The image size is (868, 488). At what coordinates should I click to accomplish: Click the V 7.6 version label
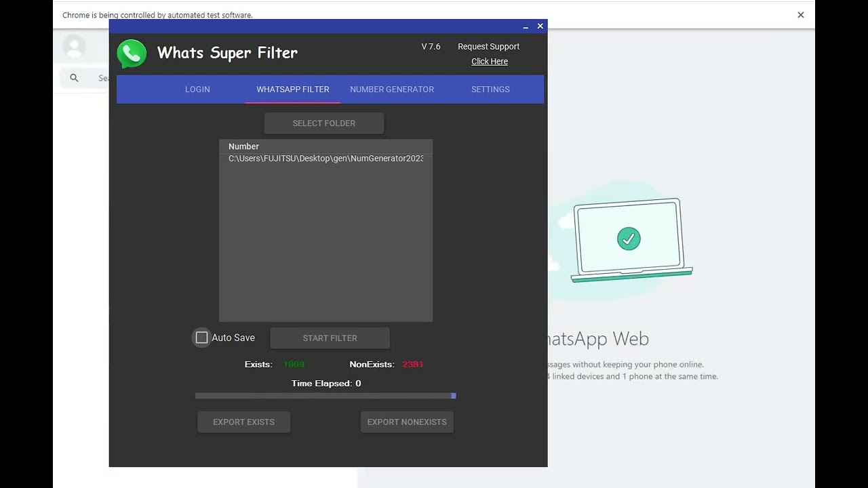coord(431,47)
